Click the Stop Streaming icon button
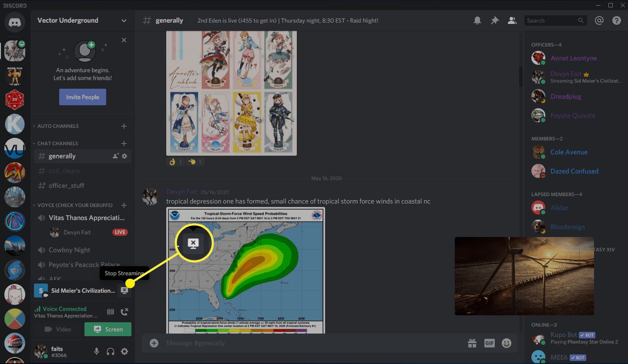This screenshot has height=364, width=628. point(124,291)
